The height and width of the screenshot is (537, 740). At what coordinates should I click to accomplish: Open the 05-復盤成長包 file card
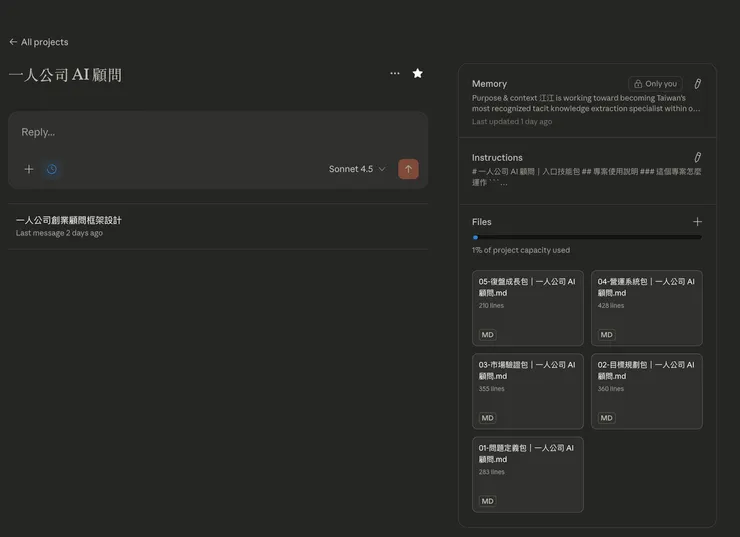click(528, 308)
